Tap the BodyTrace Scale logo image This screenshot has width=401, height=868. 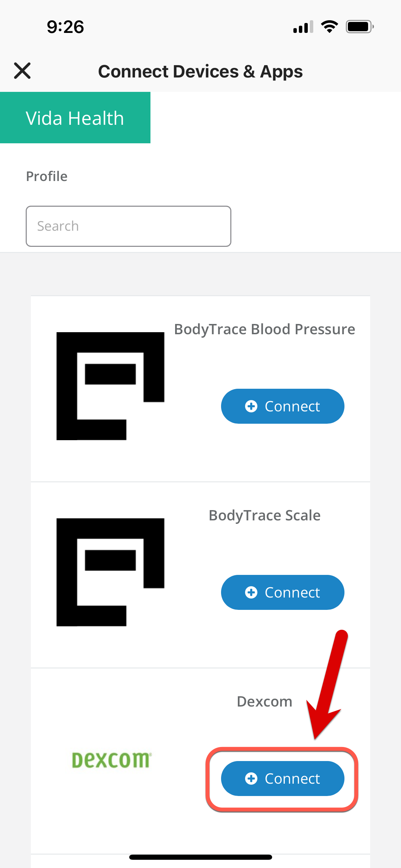point(110,572)
